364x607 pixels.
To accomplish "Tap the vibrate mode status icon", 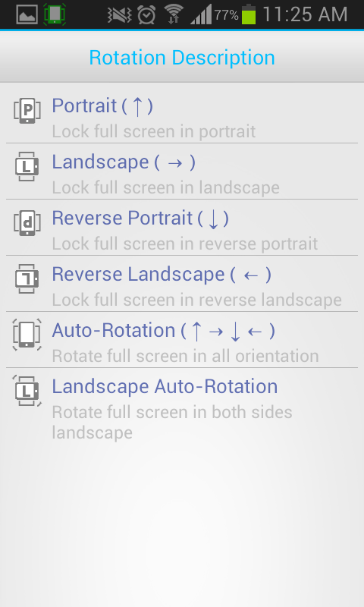I will tap(120, 15).
